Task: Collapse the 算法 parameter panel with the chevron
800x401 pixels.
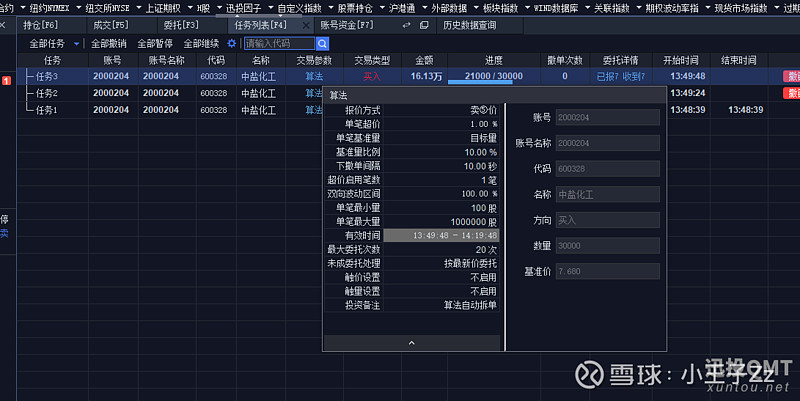Action: click(x=412, y=343)
